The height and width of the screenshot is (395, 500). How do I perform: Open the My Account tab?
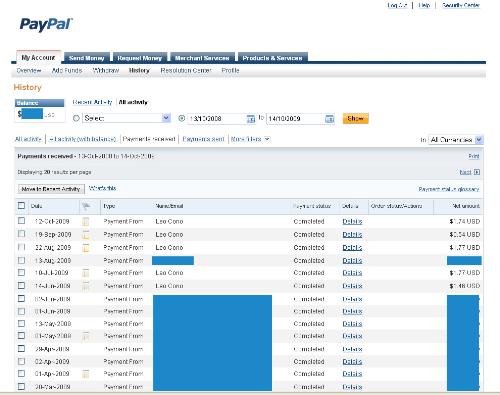[x=38, y=58]
